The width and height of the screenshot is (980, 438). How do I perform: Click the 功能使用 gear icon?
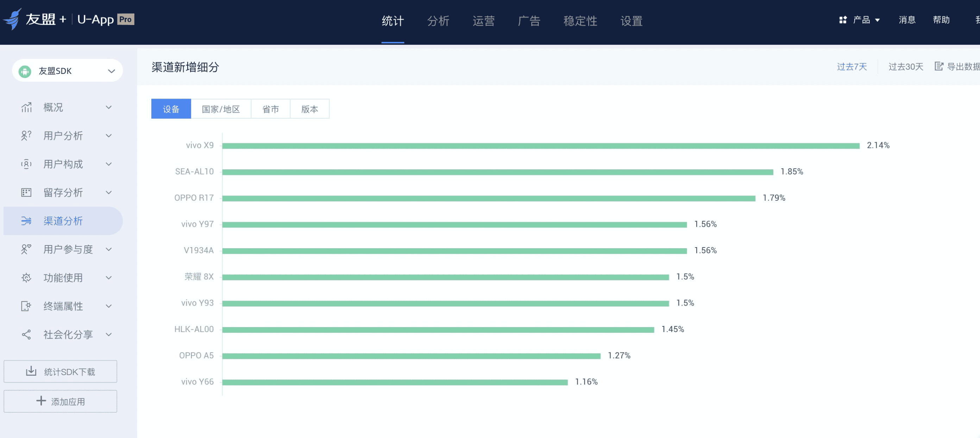point(26,277)
